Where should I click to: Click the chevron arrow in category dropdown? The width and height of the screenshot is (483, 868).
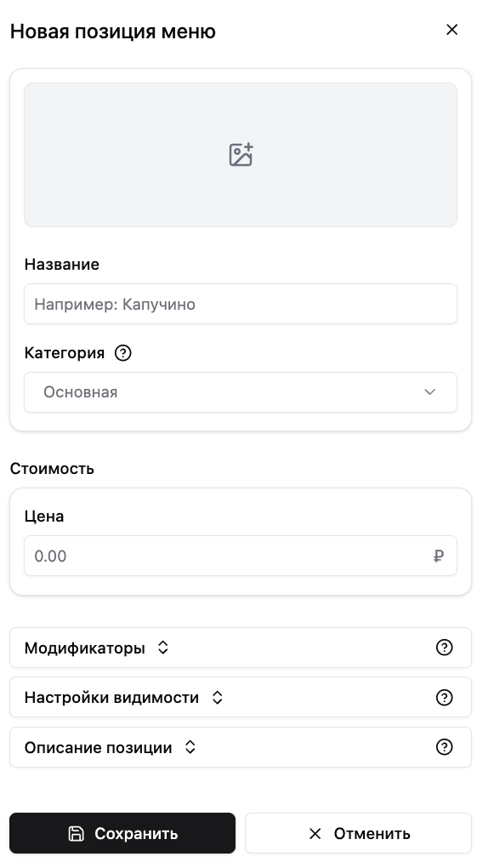point(430,392)
